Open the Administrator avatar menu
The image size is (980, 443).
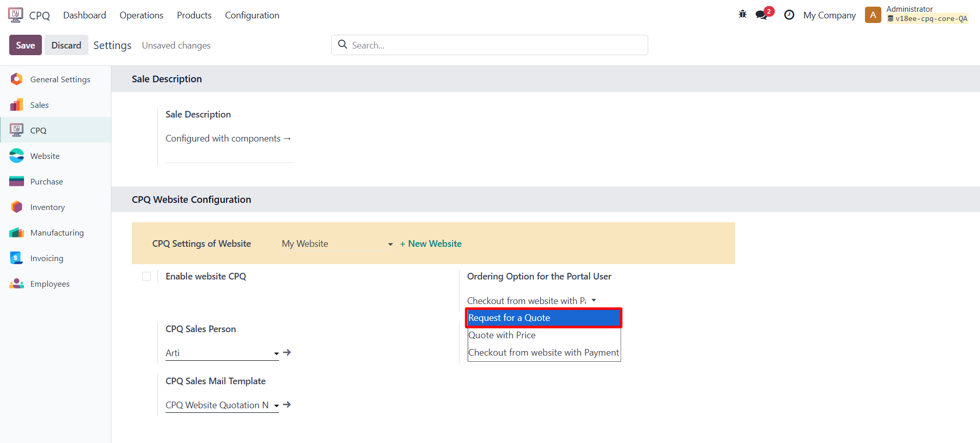coord(873,15)
